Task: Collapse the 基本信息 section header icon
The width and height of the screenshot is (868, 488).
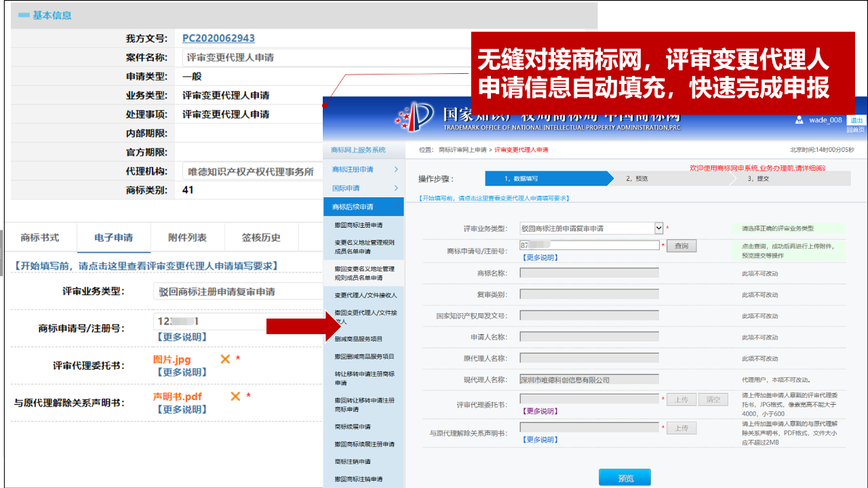Action: [23, 15]
